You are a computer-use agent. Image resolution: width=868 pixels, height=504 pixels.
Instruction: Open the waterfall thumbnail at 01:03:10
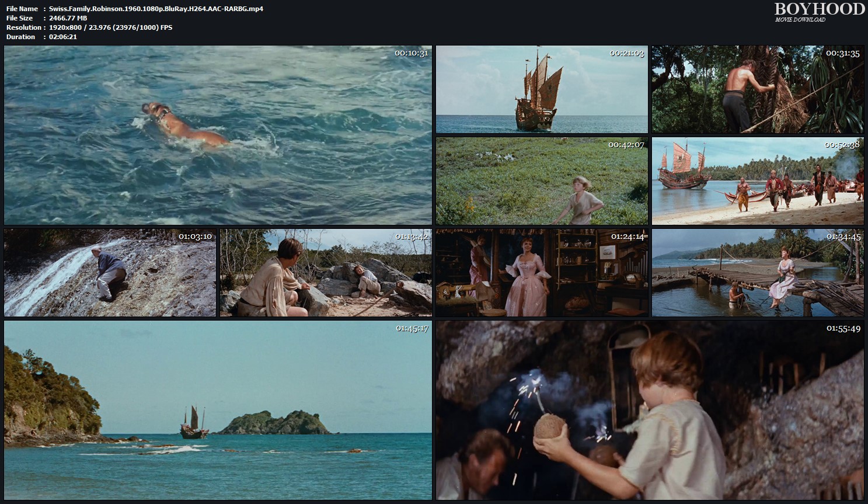[110, 273]
